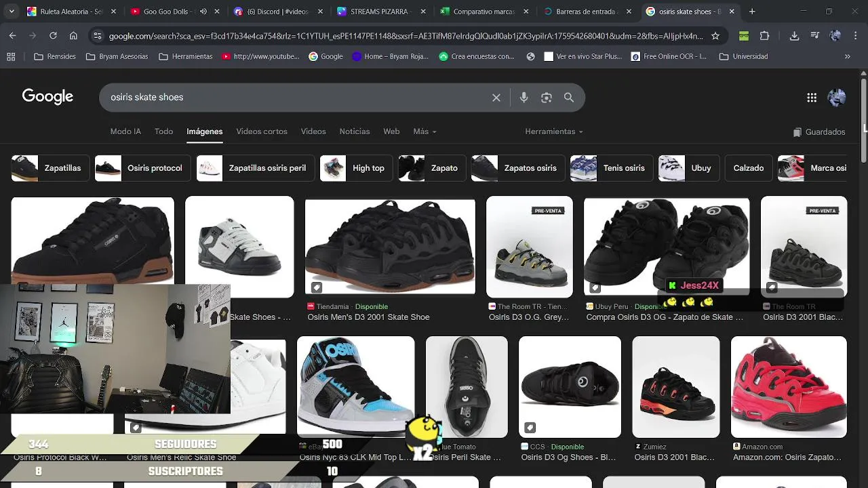868x488 pixels.
Task: Go to the Google logo homepage
Action: point(47,96)
